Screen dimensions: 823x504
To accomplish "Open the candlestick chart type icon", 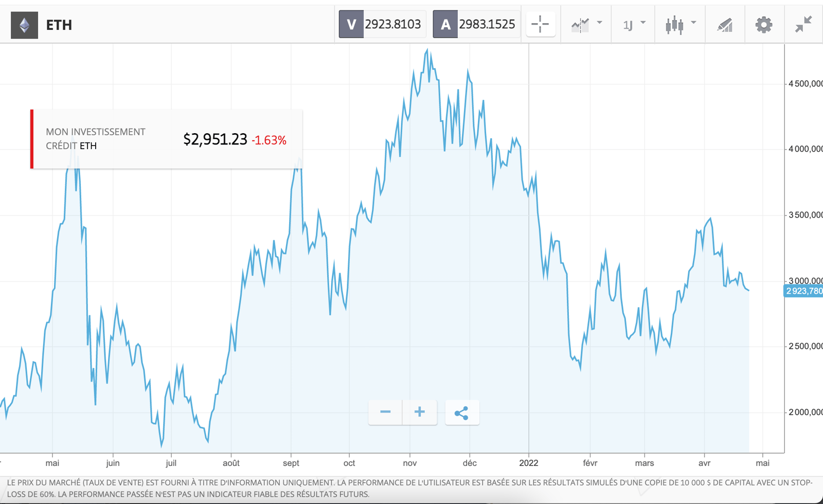I will pyautogui.click(x=674, y=24).
